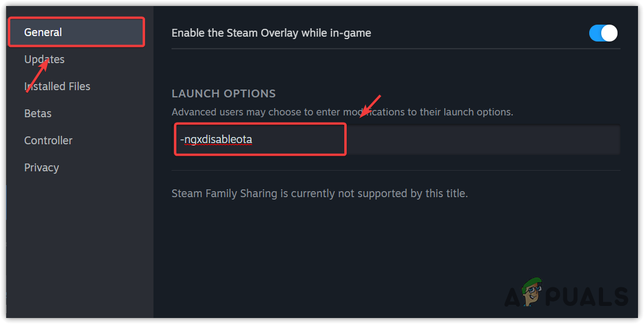Click the empty right side of launch options field
This screenshot has height=324, width=644.
pos(481,140)
